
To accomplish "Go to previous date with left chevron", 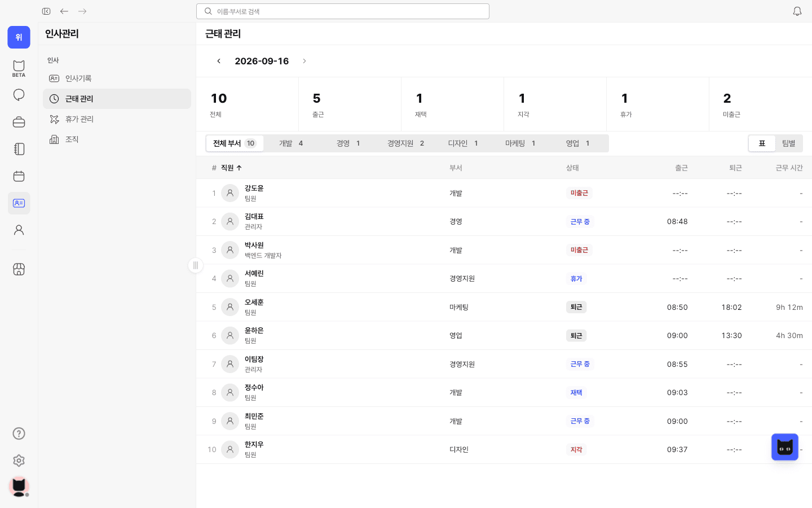I will [x=219, y=61].
